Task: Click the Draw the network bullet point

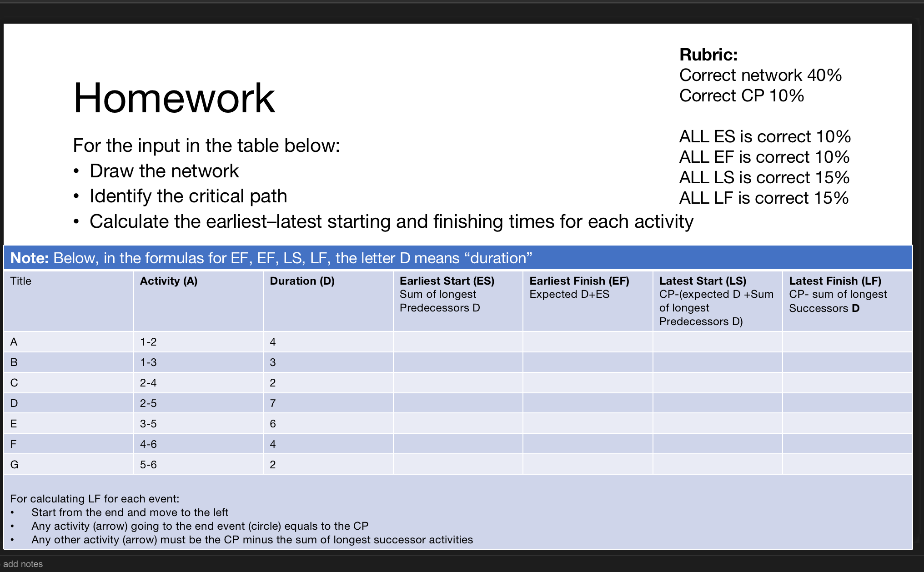Action: pyautogui.click(x=164, y=171)
